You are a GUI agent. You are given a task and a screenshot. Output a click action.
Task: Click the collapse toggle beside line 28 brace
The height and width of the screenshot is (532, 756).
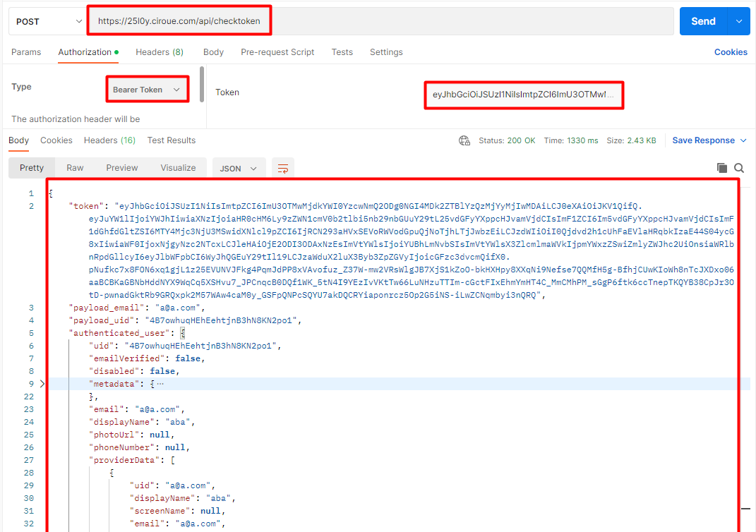(x=42, y=472)
